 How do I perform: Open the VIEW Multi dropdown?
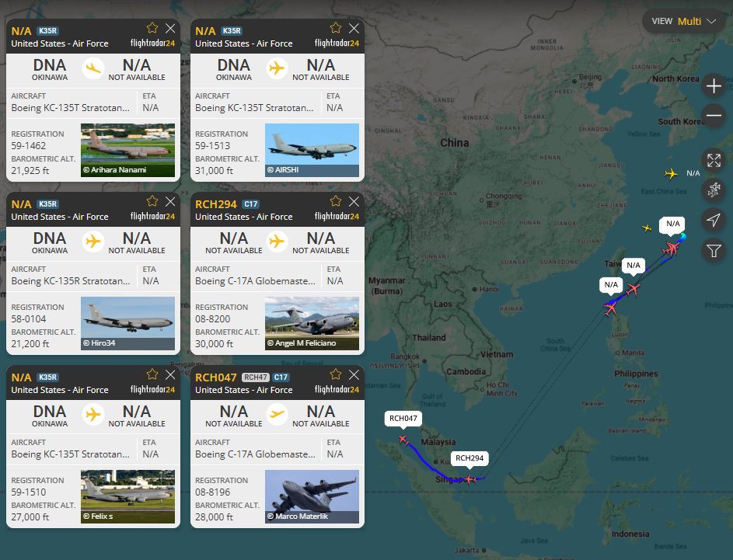point(683,21)
